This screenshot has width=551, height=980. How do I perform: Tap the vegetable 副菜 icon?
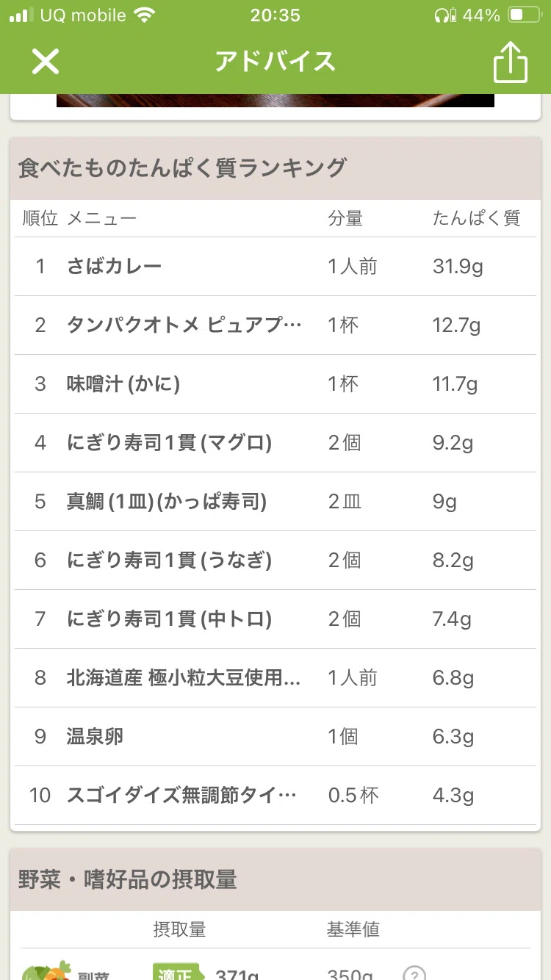(x=46, y=971)
